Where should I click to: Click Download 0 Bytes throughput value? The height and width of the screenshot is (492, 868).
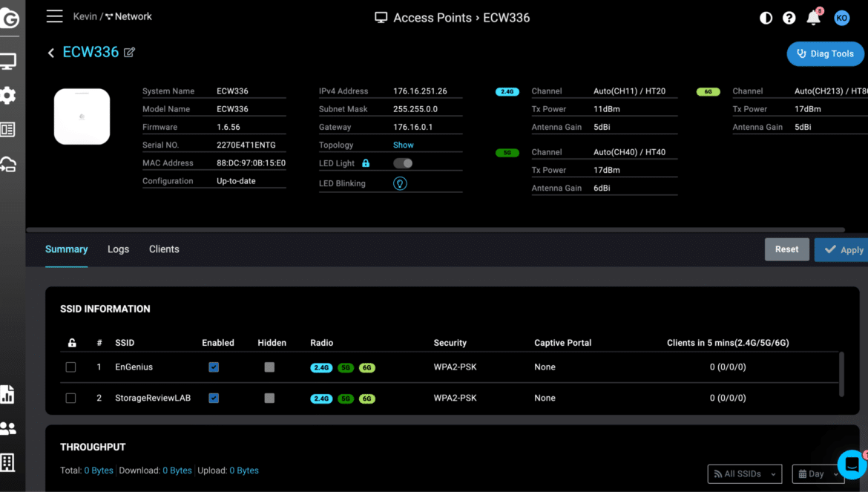click(x=177, y=470)
